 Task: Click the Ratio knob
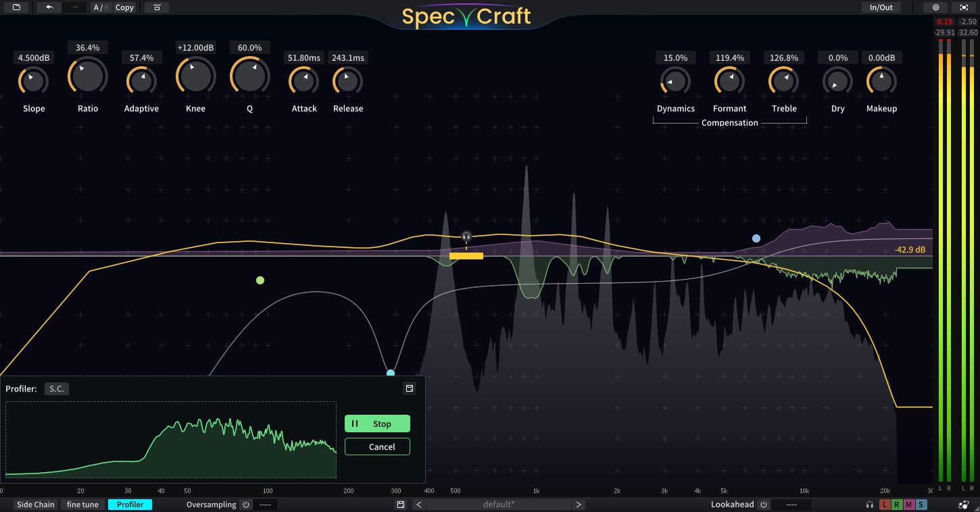(88, 76)
